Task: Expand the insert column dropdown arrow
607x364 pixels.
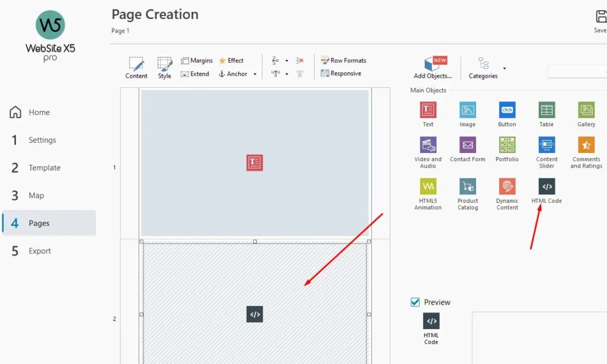Action: 286,74
